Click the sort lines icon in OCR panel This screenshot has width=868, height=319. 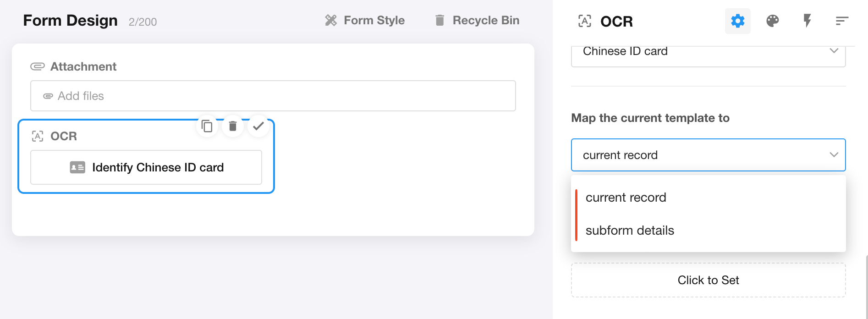[x=842, y=21]
